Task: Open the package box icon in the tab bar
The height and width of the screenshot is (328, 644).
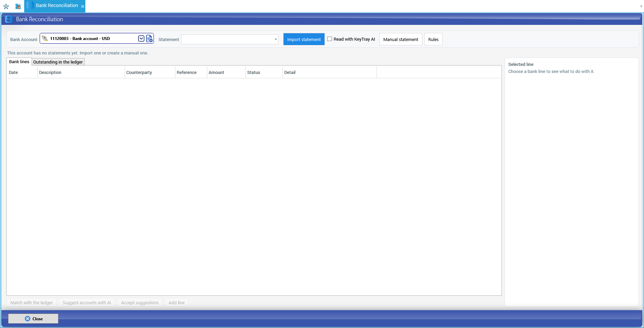Action: (x=18, y=6)
